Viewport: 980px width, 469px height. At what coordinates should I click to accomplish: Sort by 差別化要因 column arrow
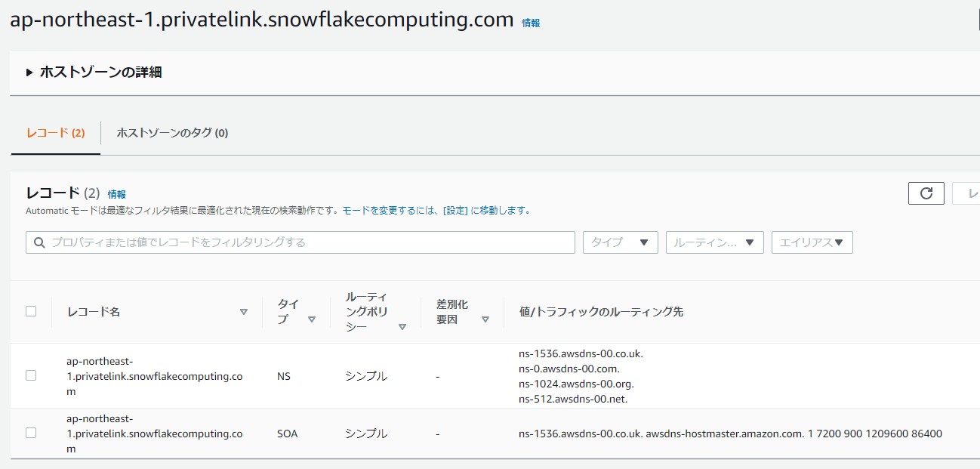pos(485,319)
